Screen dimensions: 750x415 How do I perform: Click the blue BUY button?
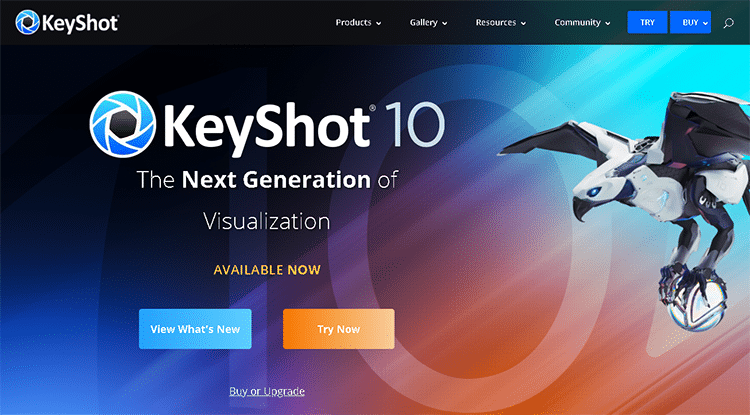(x=690, y=22)
